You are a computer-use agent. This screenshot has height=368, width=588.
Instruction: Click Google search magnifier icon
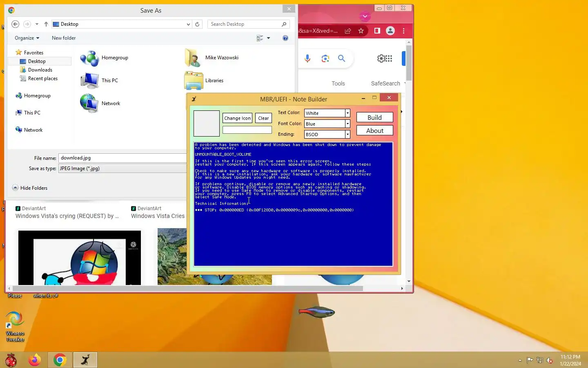pos(342,58)
